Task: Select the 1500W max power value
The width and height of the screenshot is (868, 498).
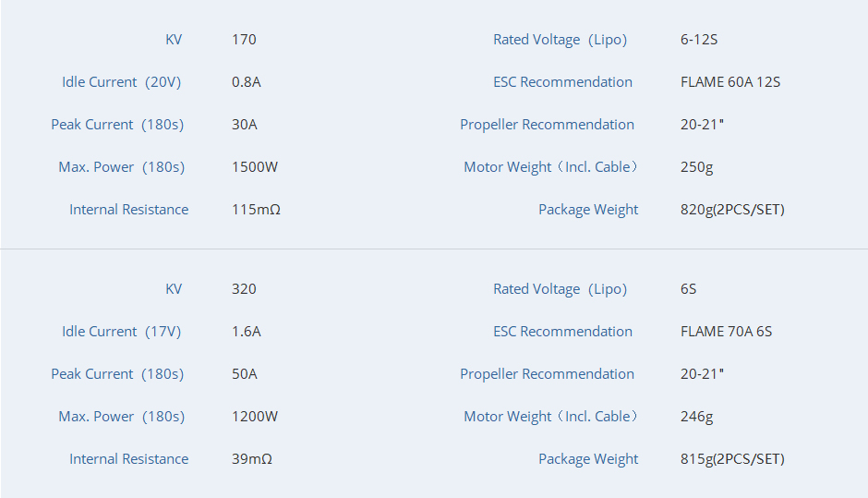Action: (x=255, y=167)
